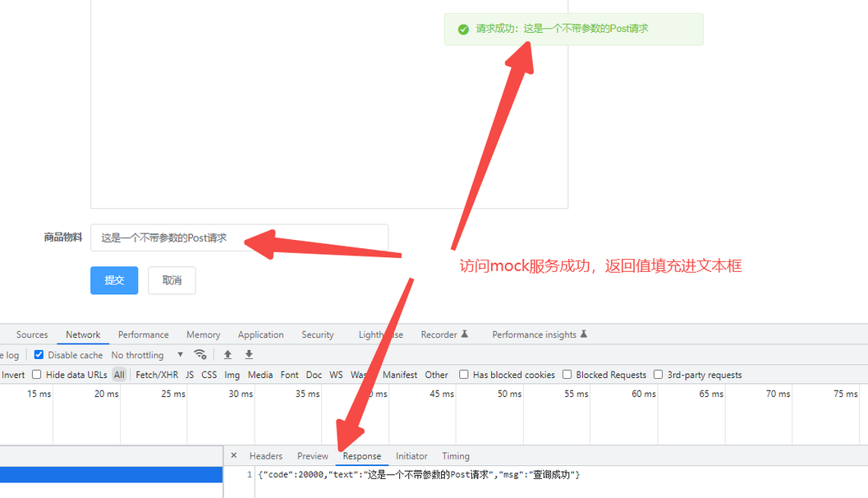The image size is (868, 498).
Task: Switch to the Sources panel tab
Action: coord(32,334)
